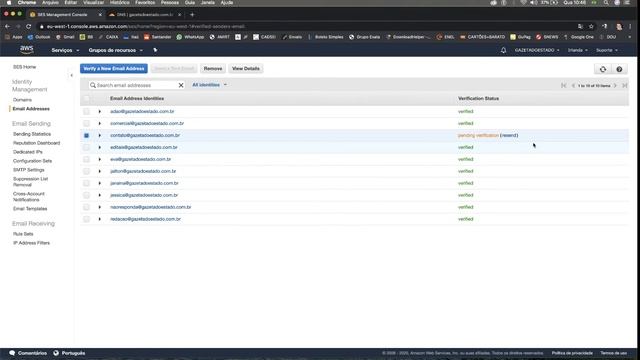Go to the previous page of results
640x360 pixels.
(x=573, y=86)
